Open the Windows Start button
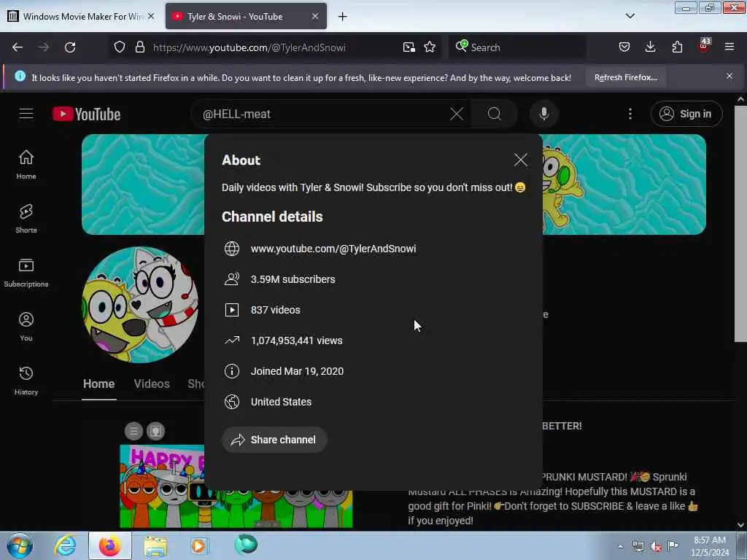The height and width of the screenshot is (560, 747). point(20,546)
